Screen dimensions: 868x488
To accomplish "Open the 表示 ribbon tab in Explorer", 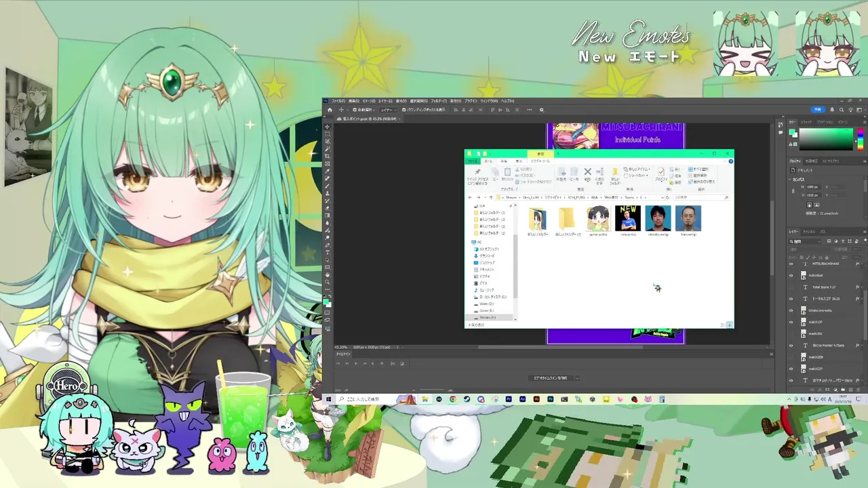I will 519,161.
